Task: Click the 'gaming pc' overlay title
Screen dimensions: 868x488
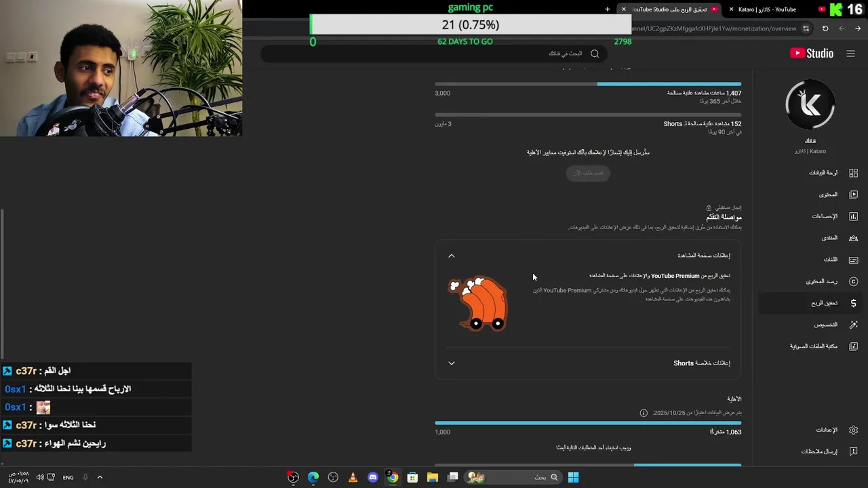Action: [x=471, y=7]
